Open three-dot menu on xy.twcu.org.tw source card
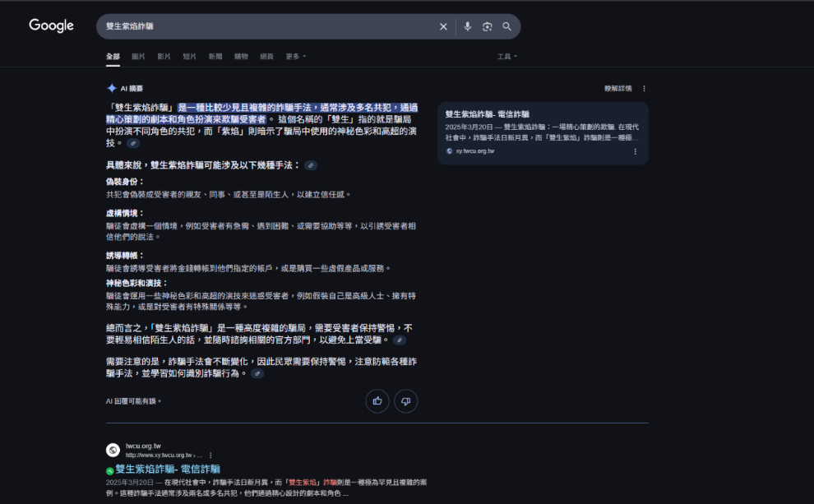The height and width of the screenshot is (504, 814). (x=635, y=151)
